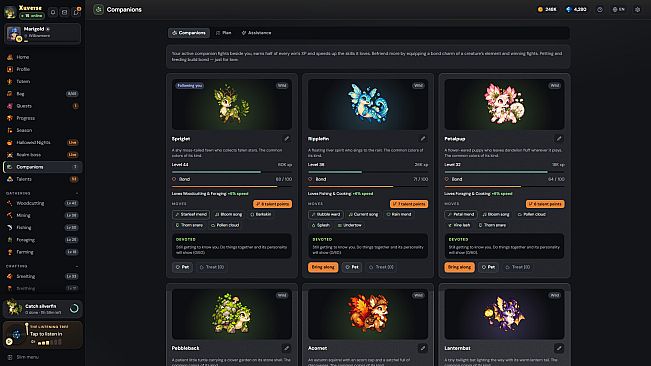Viewport: 651px width, 366px height.
Task: Pet Spriglet
Action: [182, 267]
